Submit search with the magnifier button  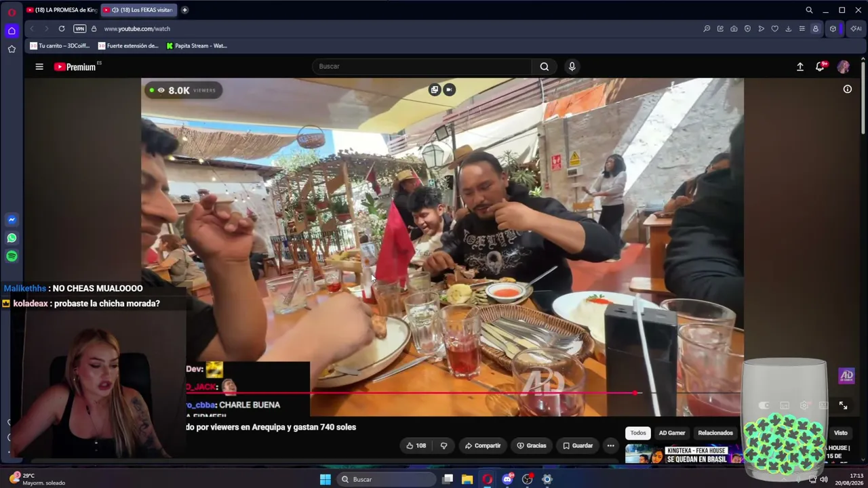pyautogui.click(x=544, y=66)
